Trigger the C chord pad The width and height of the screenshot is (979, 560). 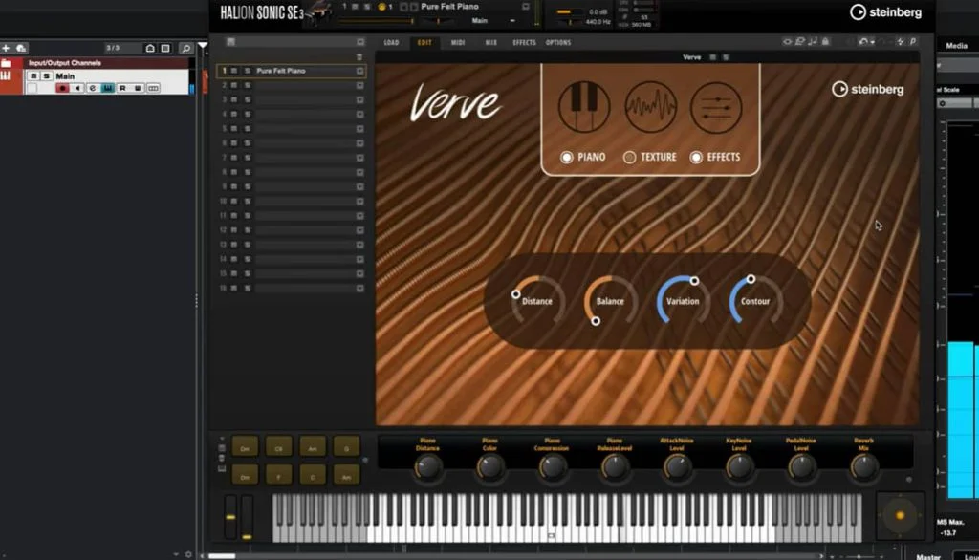tap(313, 476)
